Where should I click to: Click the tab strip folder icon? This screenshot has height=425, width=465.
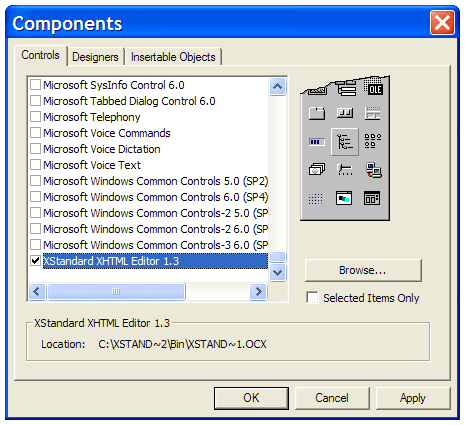(x=317, y=113)
